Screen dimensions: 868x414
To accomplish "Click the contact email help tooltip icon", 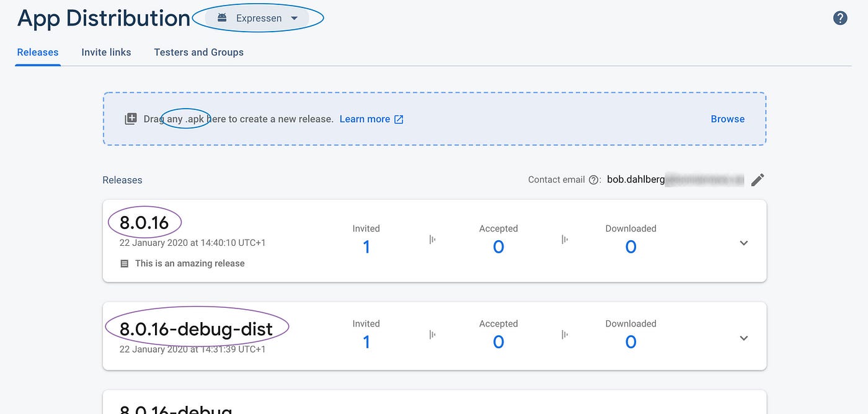I will pyautogui.click(x=593, y=180).
